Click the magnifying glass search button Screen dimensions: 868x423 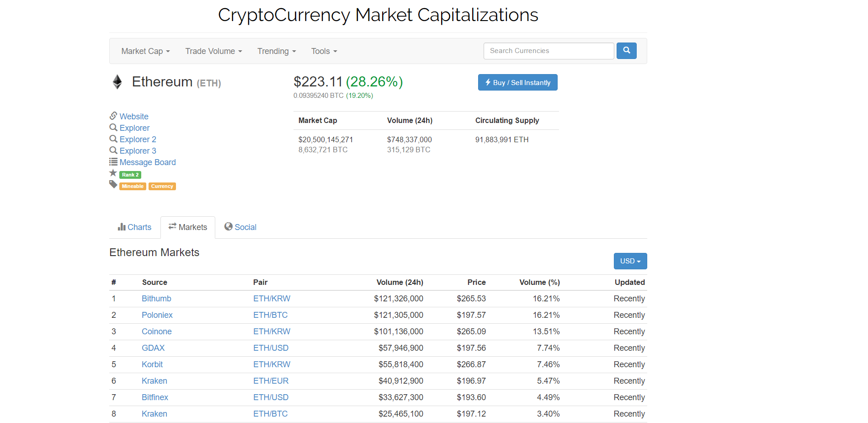pyautogui.click(x=626, y=51)
